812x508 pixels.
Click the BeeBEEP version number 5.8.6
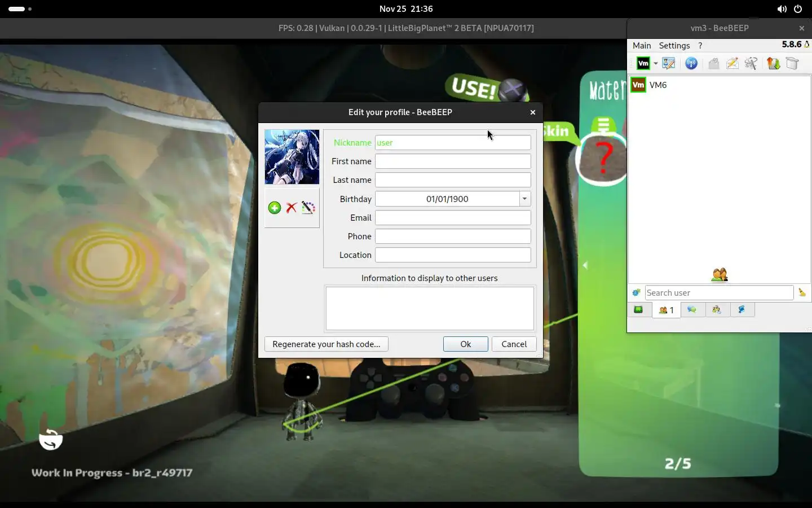coord(792,45)
